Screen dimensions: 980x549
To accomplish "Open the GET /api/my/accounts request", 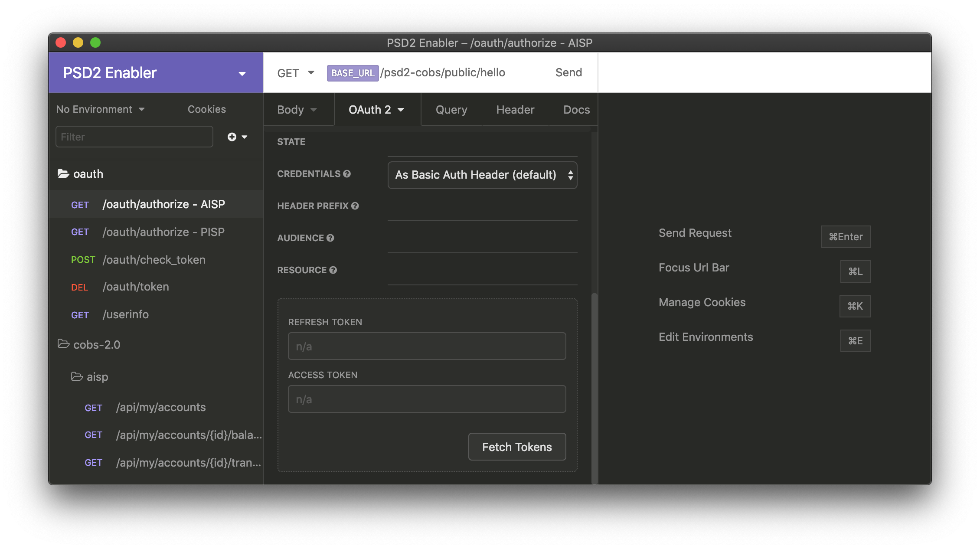I will coord(156,407).
